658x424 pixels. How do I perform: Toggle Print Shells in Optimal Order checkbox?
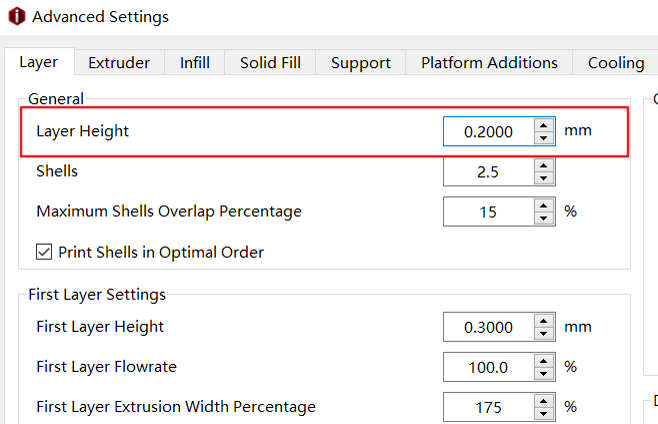(44, 252)
